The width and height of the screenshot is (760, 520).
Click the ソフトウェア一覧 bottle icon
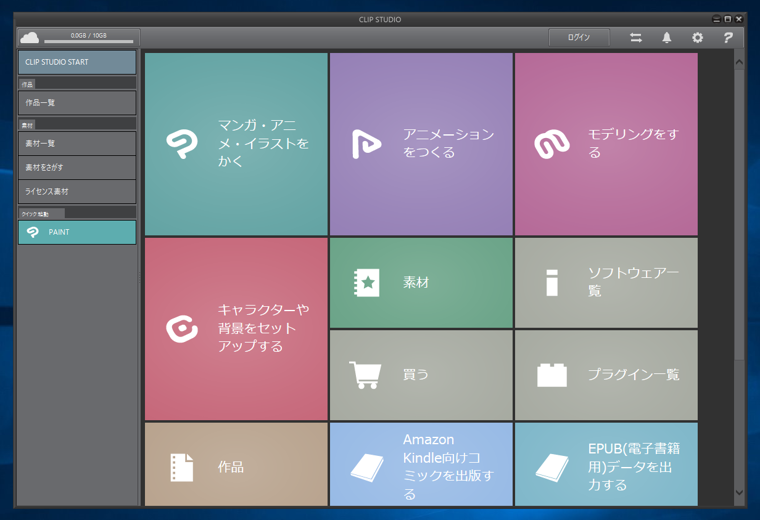pyautogui.click(x=552, y=283)
